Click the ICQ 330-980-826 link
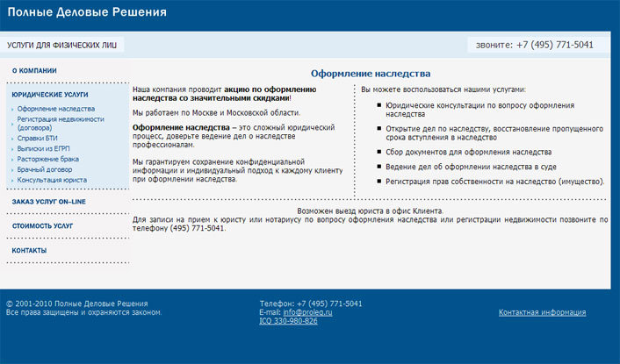Image resolution: width=620 pixels, height=364 pixels. (x=288, y=321)
